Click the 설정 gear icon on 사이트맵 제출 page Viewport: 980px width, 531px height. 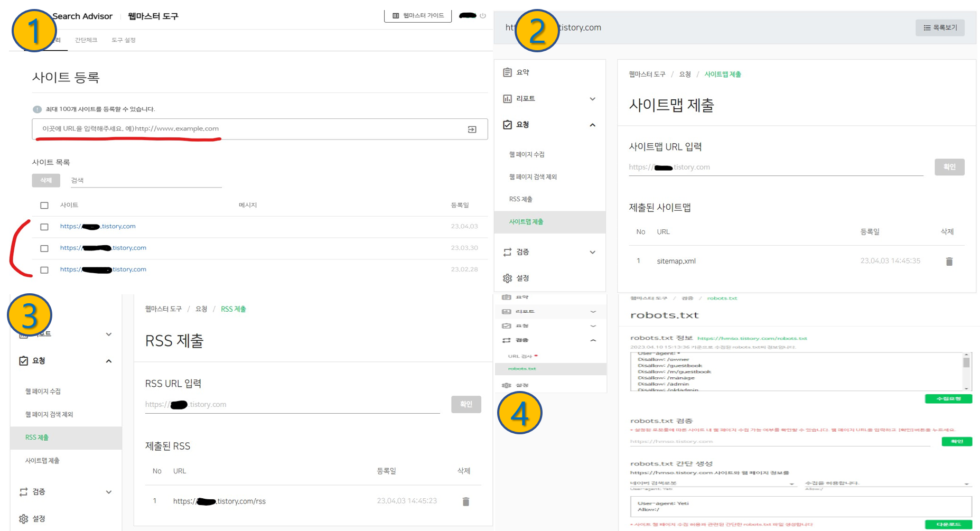coord(507,278)
